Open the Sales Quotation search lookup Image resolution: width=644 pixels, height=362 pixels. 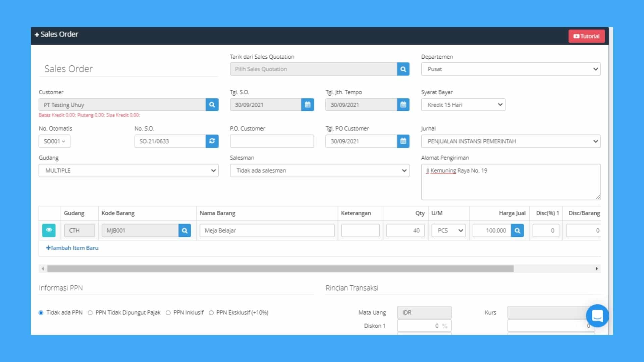(x=403, y=69)
